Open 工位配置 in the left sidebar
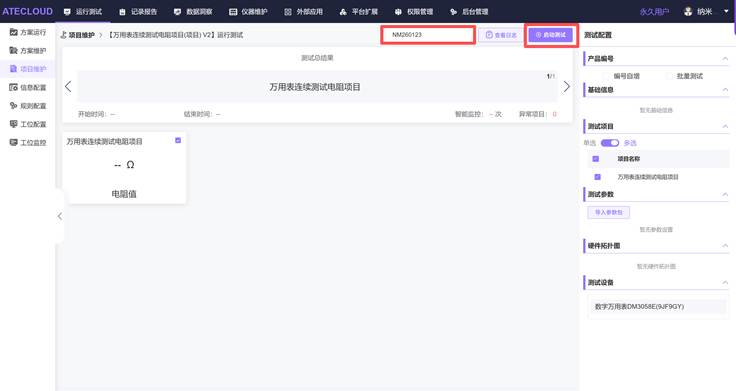This screenshot has height=391, width=736. (x=28, y=124)
